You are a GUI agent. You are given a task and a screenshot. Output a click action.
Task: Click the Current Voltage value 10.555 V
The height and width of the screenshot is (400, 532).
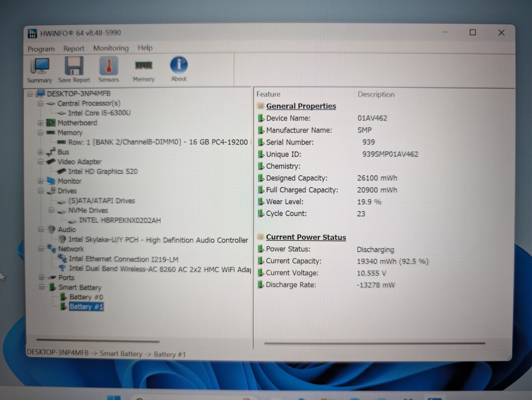(x=371, y=273)
